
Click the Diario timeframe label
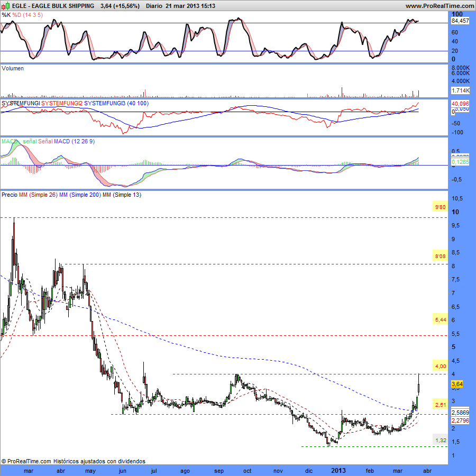tap(154, 6)
